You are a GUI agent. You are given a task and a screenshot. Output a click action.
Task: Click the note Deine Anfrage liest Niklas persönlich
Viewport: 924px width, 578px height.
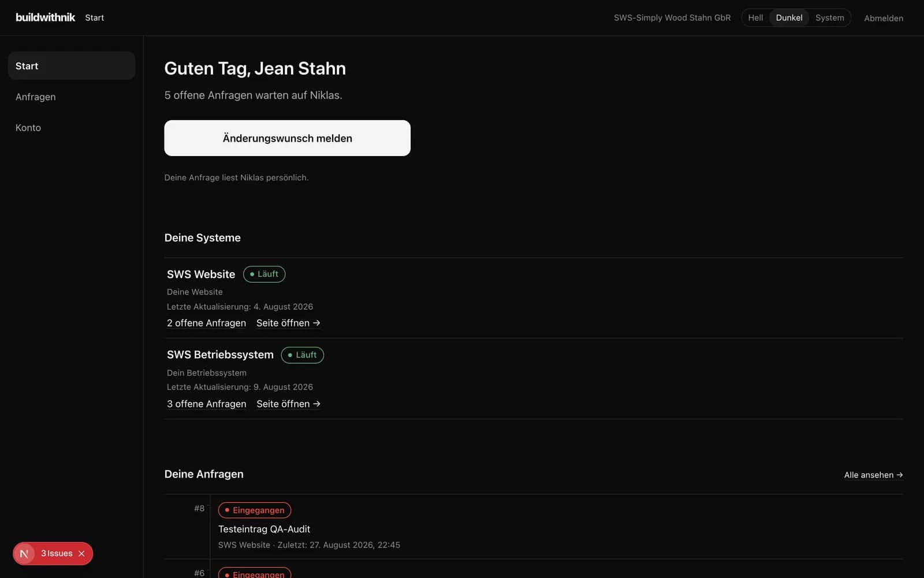tap(236, 178)
